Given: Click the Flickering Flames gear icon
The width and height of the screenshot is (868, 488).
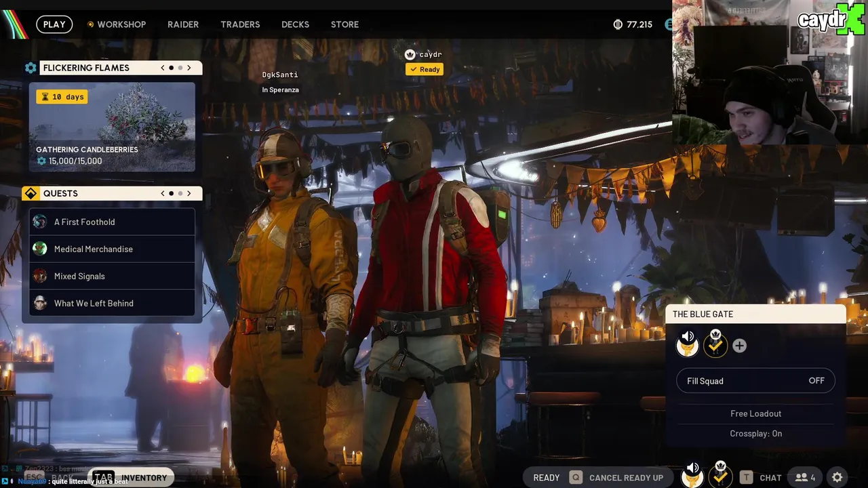Looking at the screenshot, I should point(31,68).
